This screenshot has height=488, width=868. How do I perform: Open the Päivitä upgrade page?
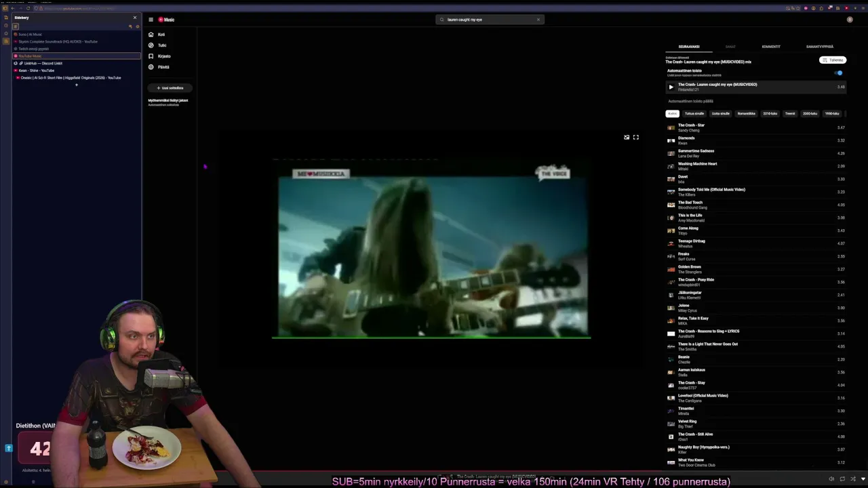[x=159, y=67]
